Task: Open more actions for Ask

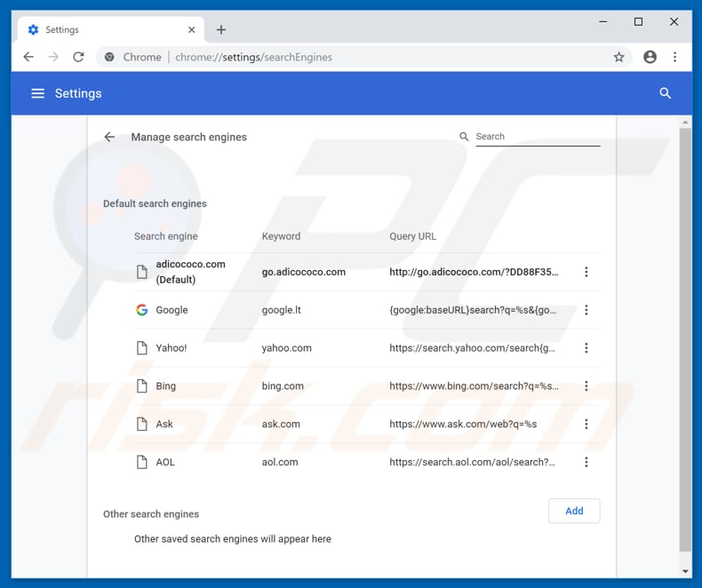Action: [586, 424]
